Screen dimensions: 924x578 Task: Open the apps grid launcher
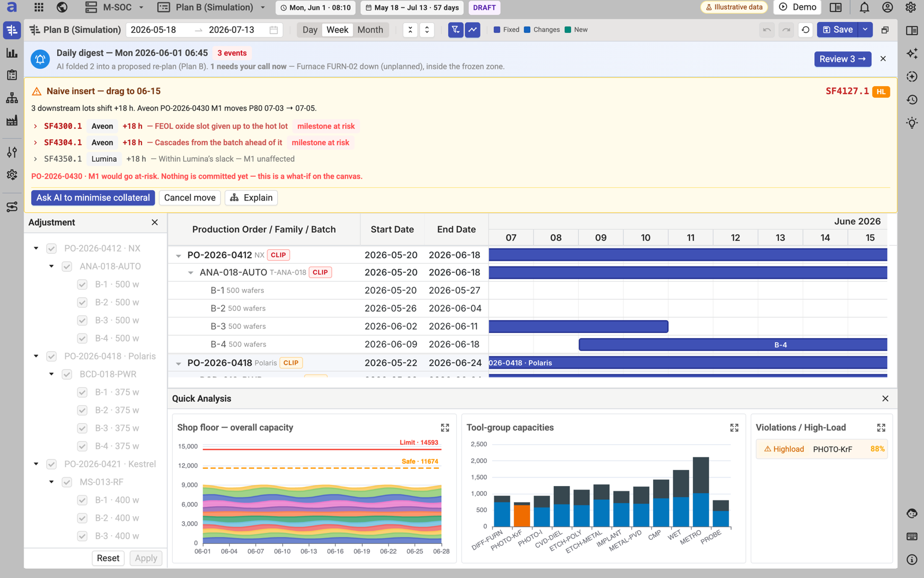coord(39,8)
